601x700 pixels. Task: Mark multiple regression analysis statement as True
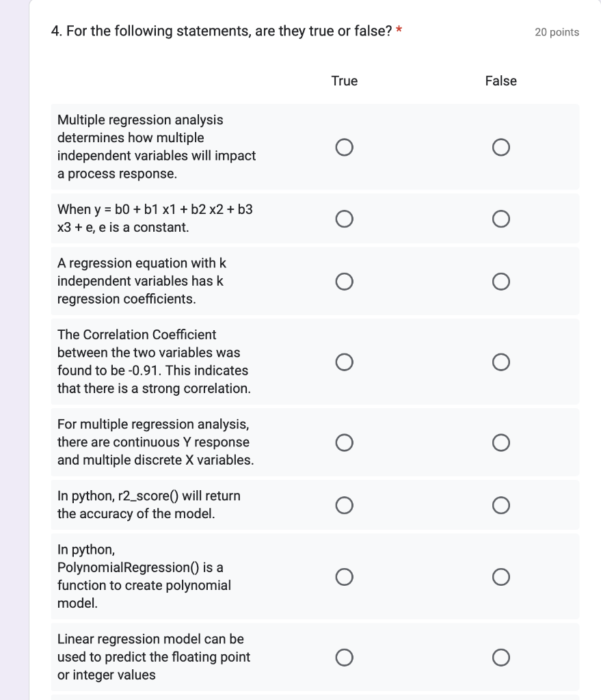(x=345, y=147)
